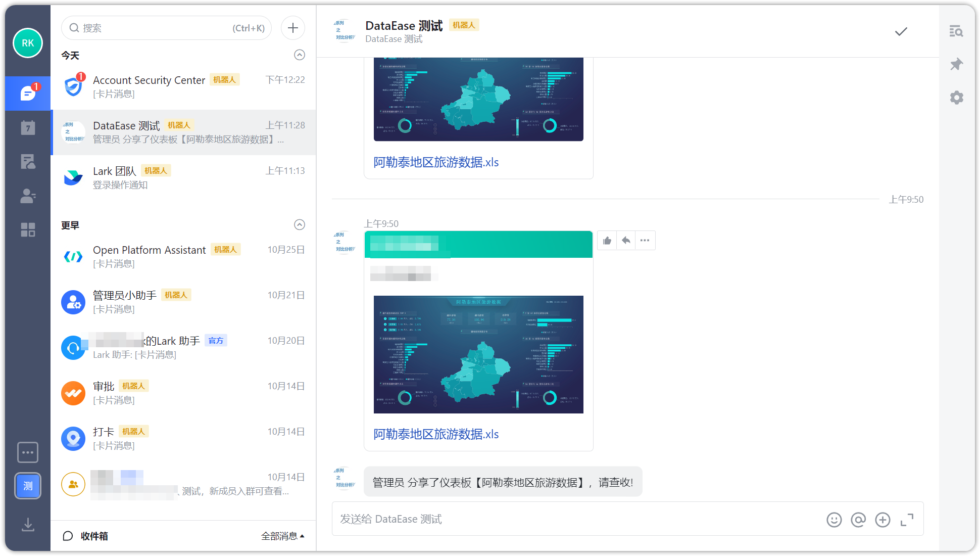
Task: Open search in chat icon
Action: click(956, 31)
